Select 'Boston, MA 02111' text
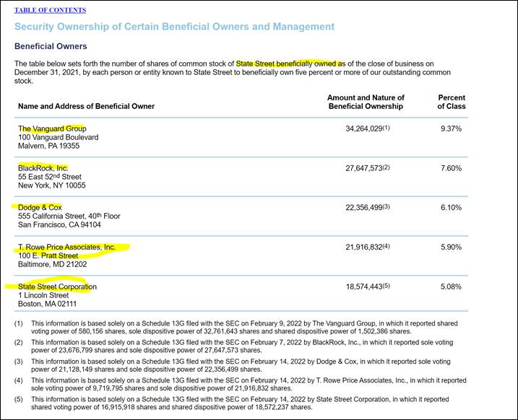518x420 pixels. pos(47,304)
